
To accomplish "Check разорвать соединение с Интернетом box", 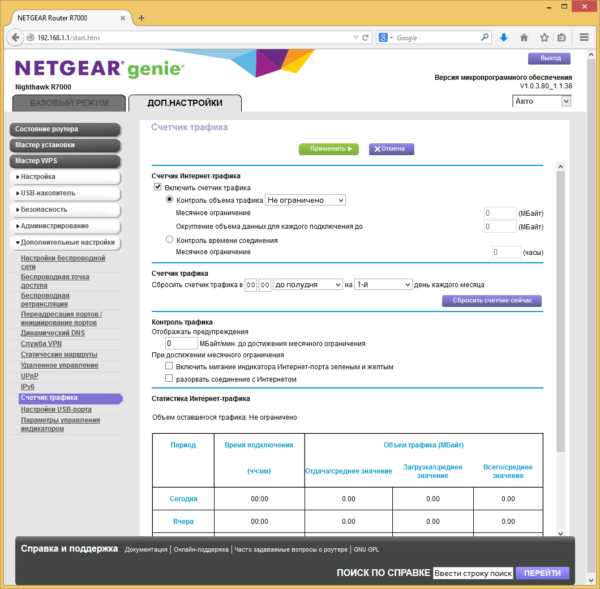I will click(x=168, y=378).
